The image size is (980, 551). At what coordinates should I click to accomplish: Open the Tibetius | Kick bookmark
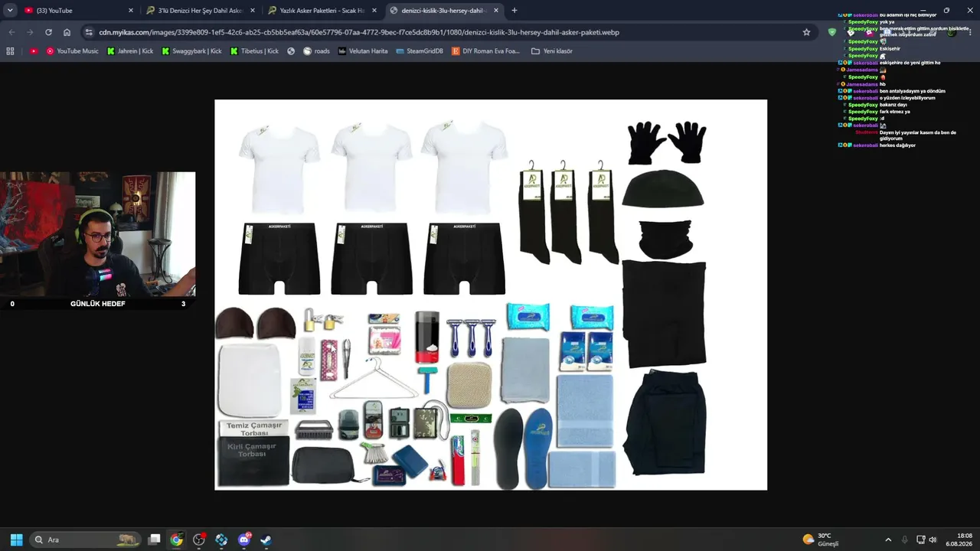(255, 51)
